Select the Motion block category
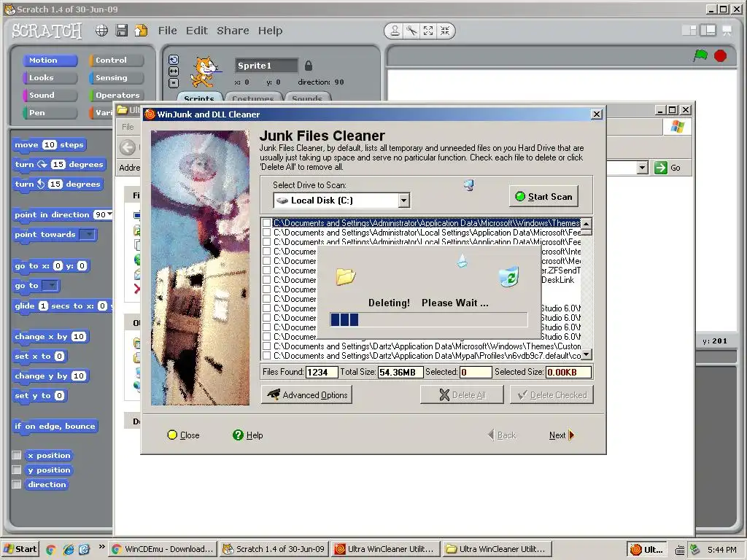 coord(50,60)
